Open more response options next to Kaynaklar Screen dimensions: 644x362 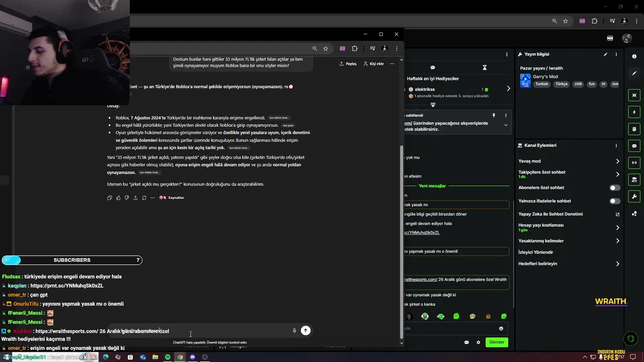click(x=152, y=198)
